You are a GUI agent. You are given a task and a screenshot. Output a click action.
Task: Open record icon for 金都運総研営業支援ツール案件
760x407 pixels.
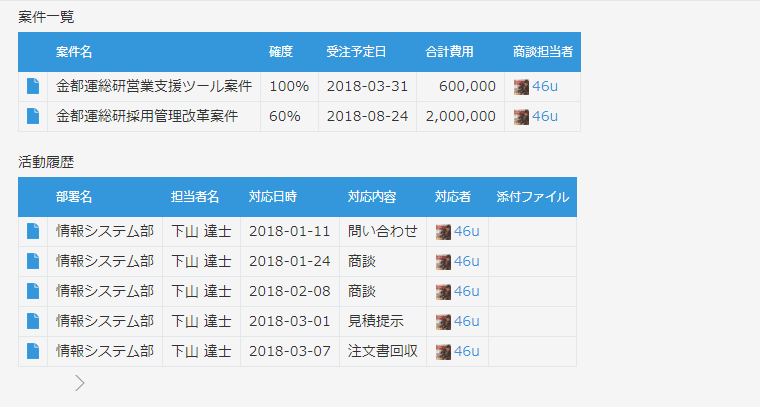point(33,86)
